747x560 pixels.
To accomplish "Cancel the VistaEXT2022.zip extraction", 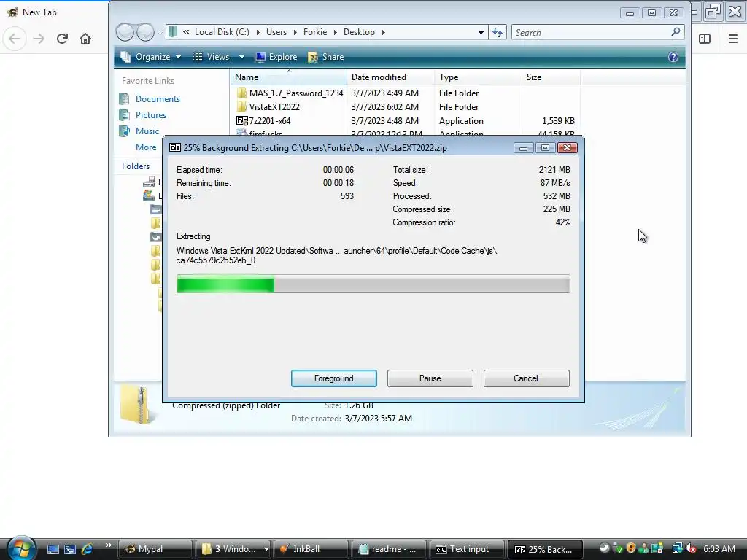I will click(x=526, y=378).
